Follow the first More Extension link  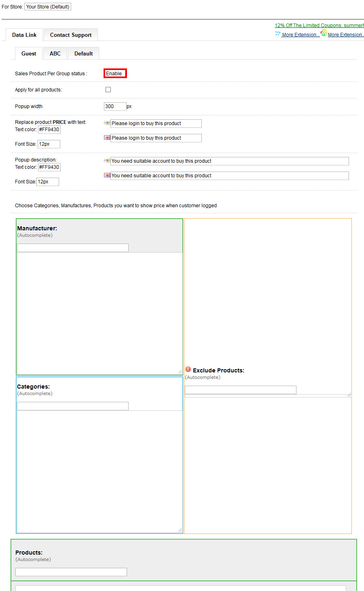[301, 35]
